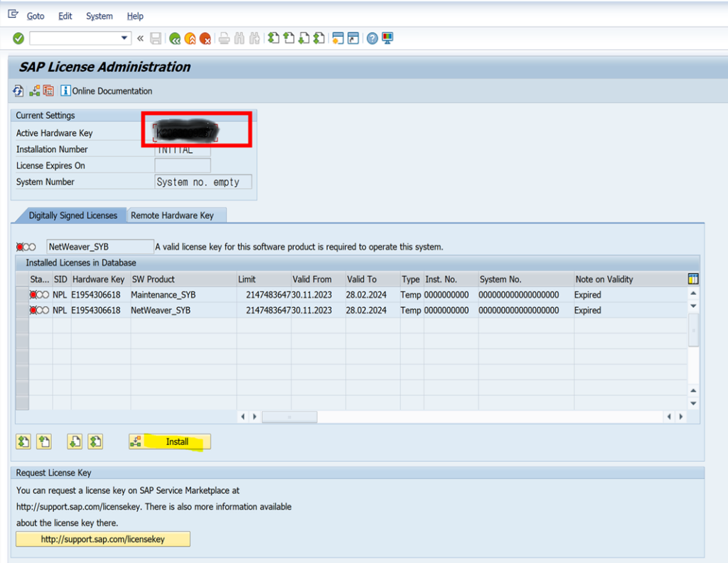Click the Install button
The width and height of the screenshot is (728, 563).
[x=170, y=441]
